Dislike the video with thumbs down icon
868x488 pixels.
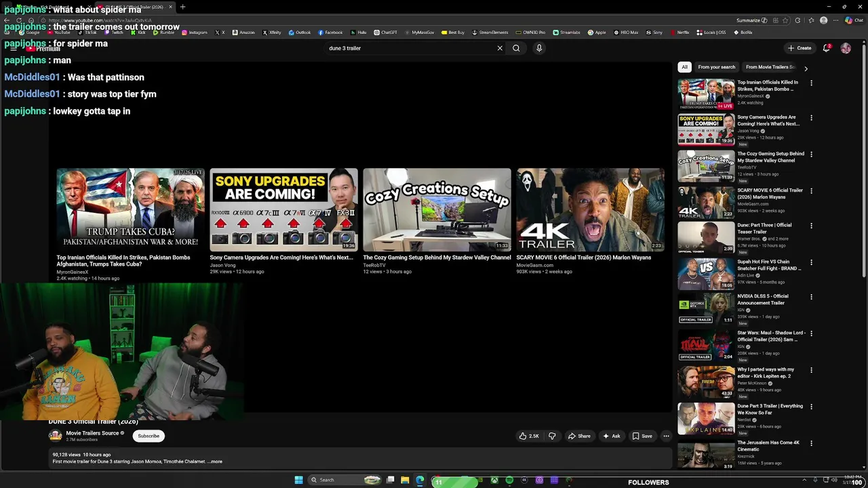pyautogui.click(x=552, y=436)
